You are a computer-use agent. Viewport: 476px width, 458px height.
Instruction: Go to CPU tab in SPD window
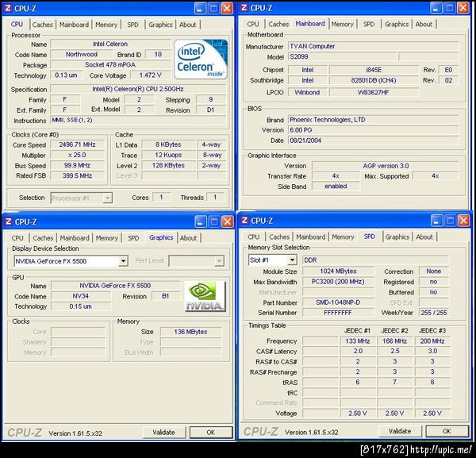pos(254,237)
